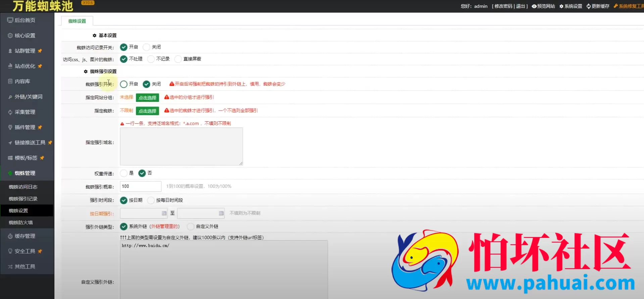Select 关闭 for 蜘蛛强引开关

(146, 84)
